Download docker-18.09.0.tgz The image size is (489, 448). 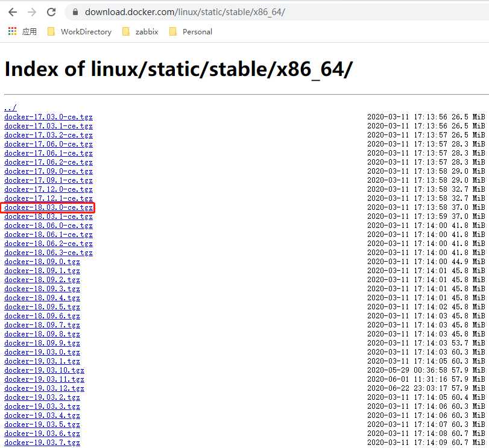[x=42, y=262]
